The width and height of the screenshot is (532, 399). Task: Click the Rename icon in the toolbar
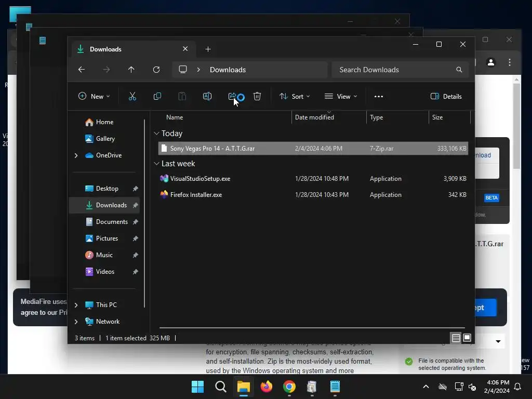coord(207,96)
